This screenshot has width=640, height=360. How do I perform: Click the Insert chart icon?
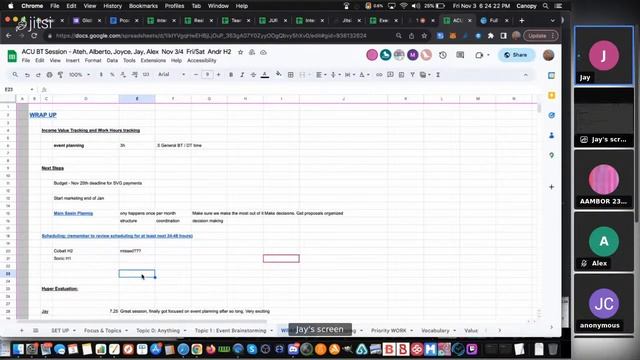[x=401, y=75]
